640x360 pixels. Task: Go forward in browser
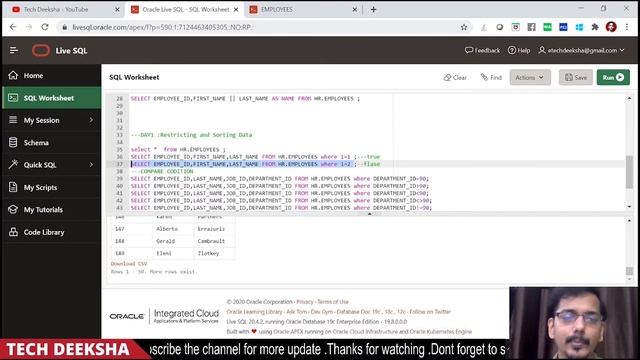[29, 27]
